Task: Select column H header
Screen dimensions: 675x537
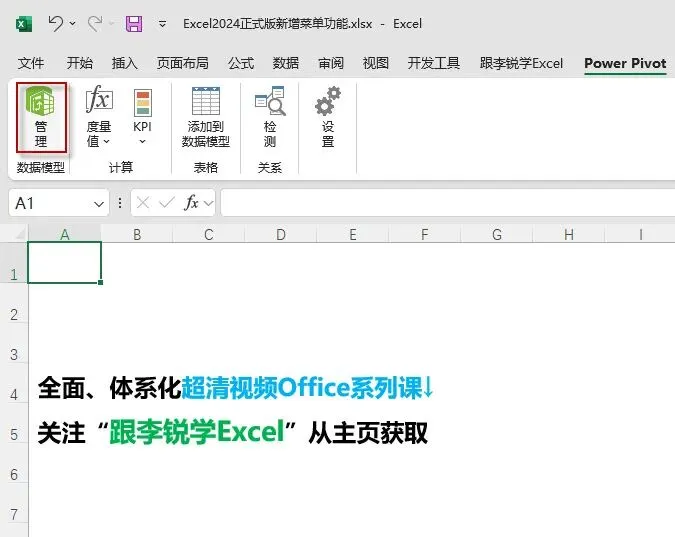Action: click(569, 234)
